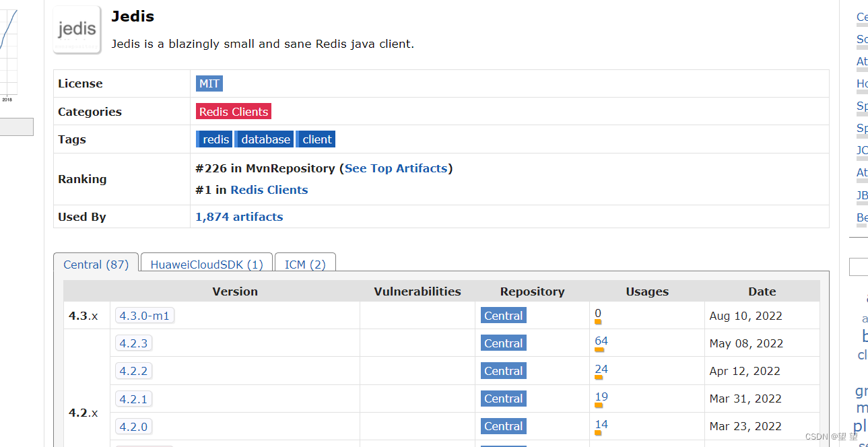This screenshot has width=868, height=447.
Task: Open the 64 usages link
Action: (x=600, y=340)
